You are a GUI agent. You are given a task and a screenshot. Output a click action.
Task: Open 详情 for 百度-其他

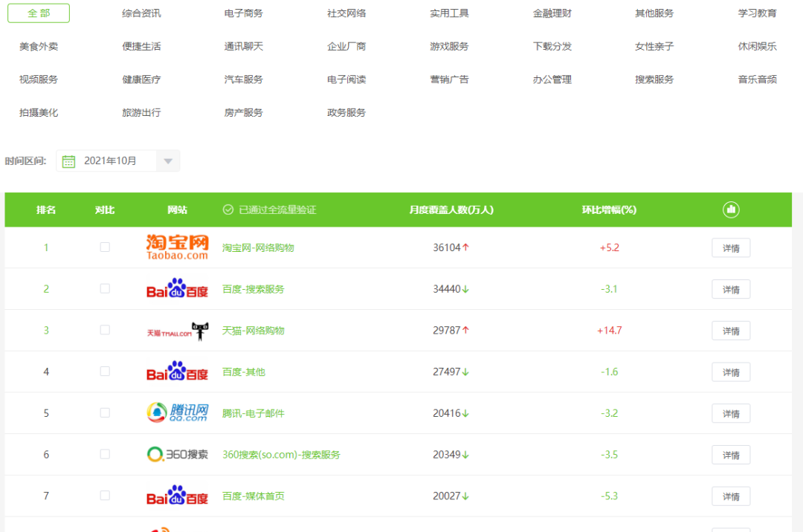pyautogui.click(x=731, y=372)
